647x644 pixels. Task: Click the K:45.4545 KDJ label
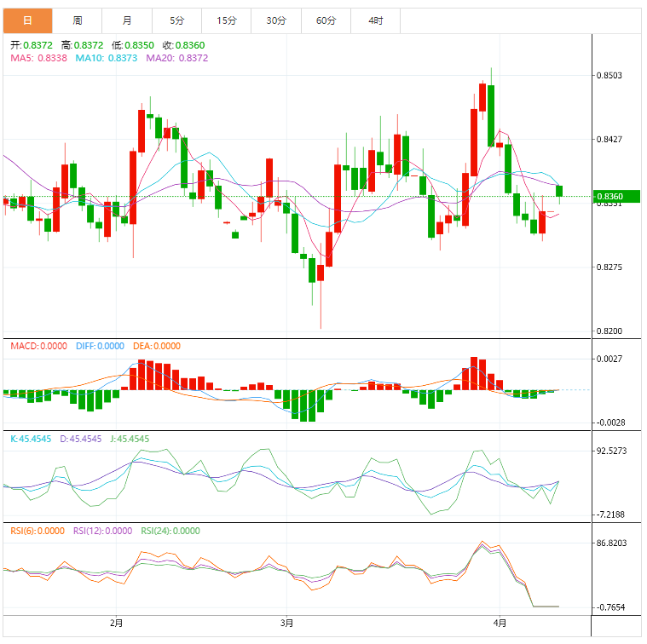click(31, 439)
